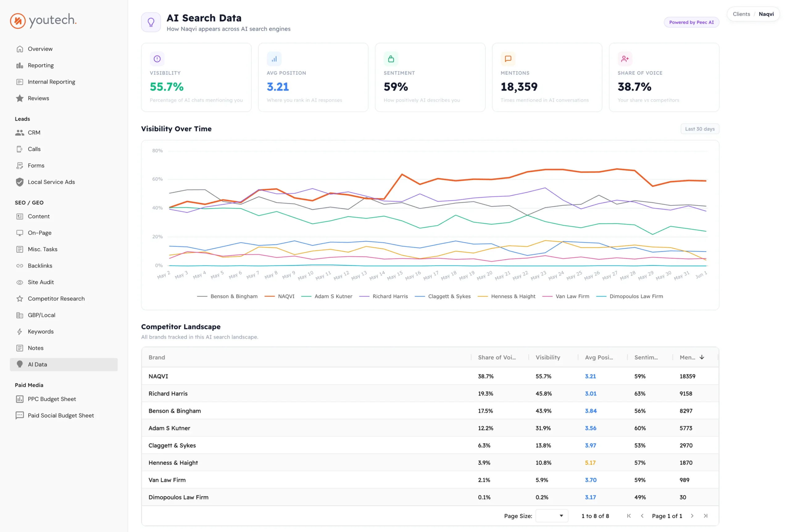Toggle Benson & Bingham legend entry

pos(227,297)
